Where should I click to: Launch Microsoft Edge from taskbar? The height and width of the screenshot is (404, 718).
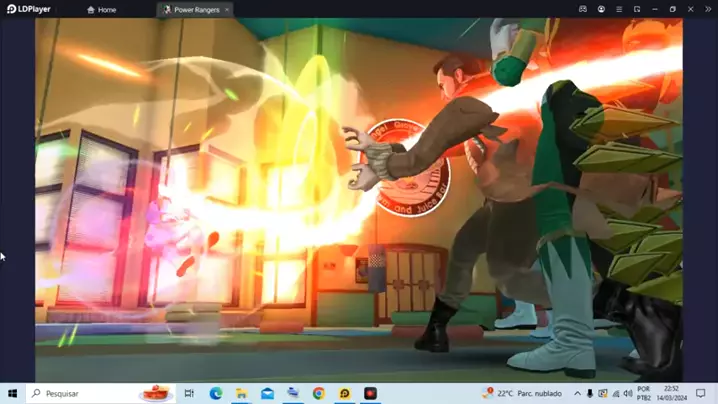[x=215, y=394]
